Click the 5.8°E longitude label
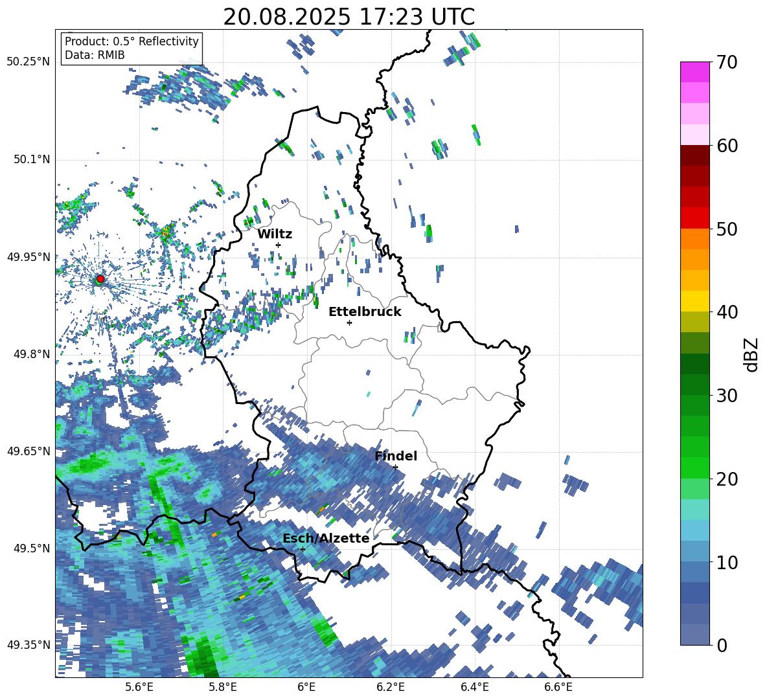 (223, 688)
